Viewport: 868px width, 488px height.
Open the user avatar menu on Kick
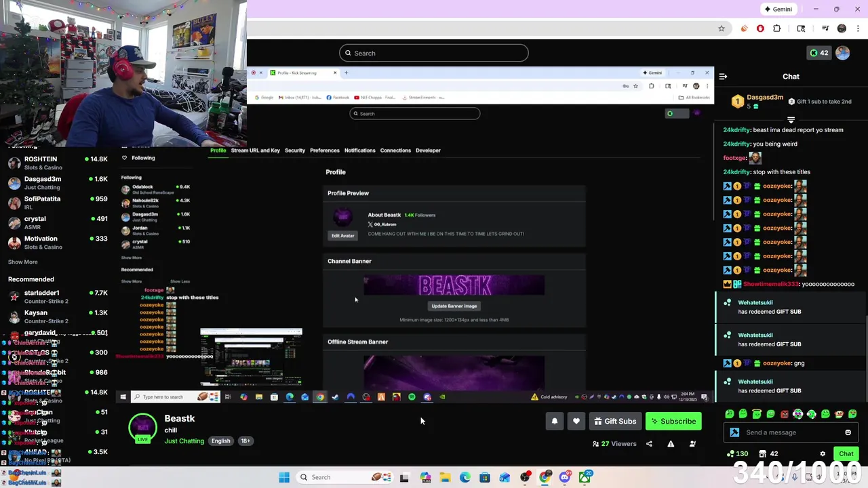pyautogui.click(x=842, y=53)
